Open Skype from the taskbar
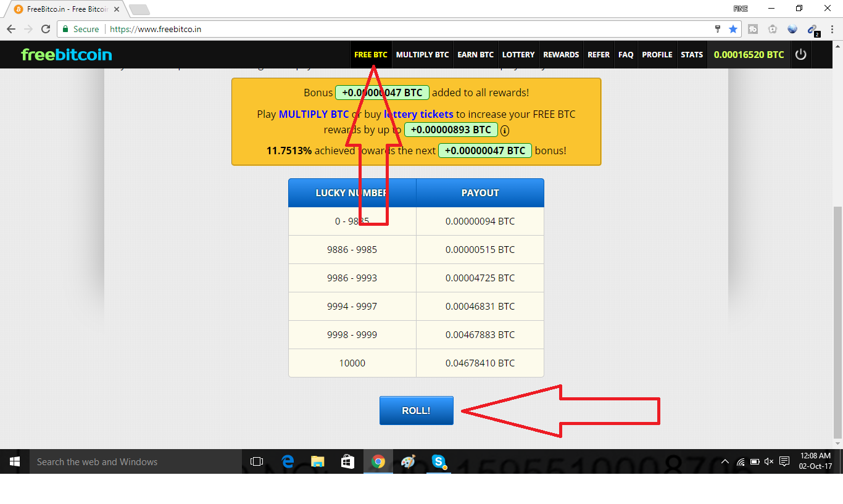The image size is (843, 504). (439, 461)
